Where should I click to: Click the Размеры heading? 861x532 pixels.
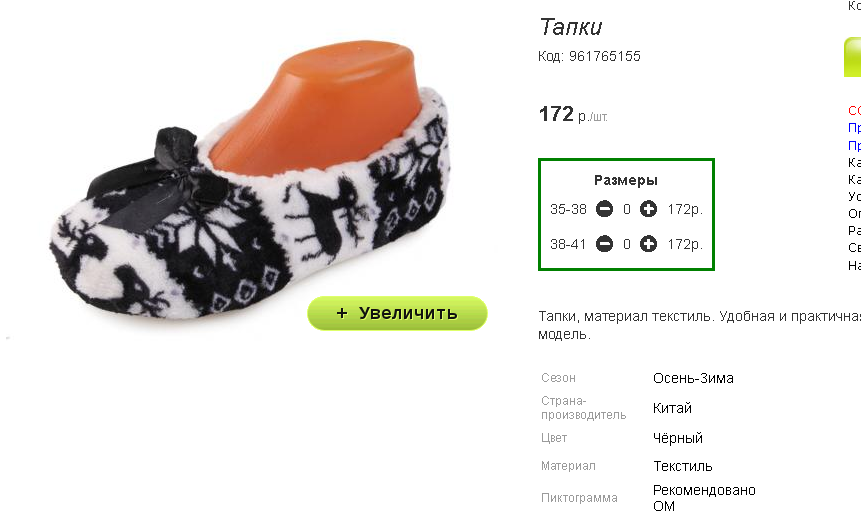pyautogui.click(x=625, y=180)
